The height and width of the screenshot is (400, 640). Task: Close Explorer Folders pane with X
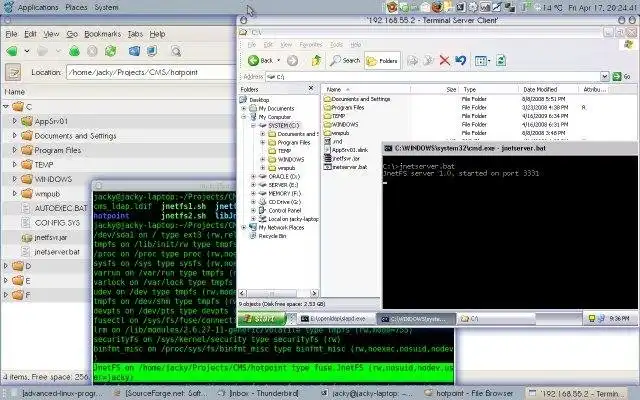(311, 88)
